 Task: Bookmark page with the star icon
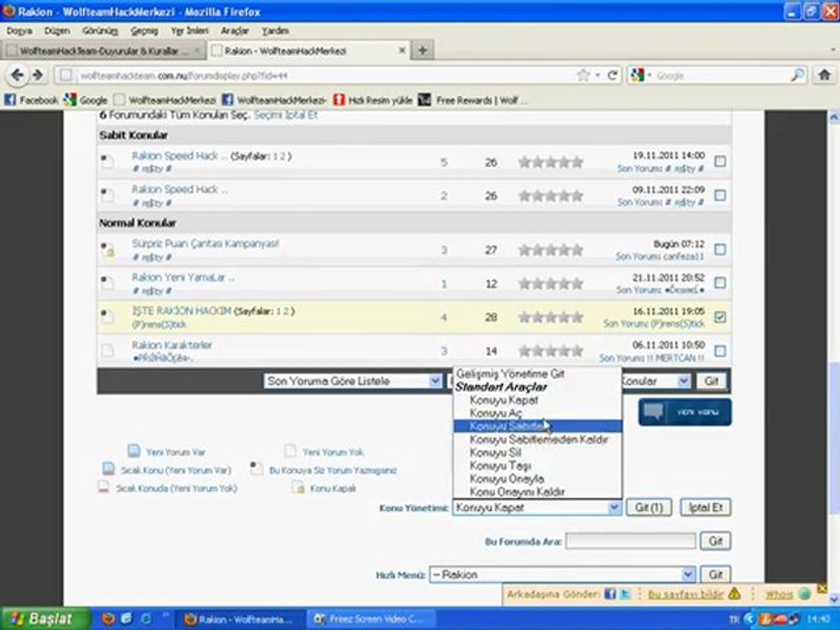[x=584, y=75]
